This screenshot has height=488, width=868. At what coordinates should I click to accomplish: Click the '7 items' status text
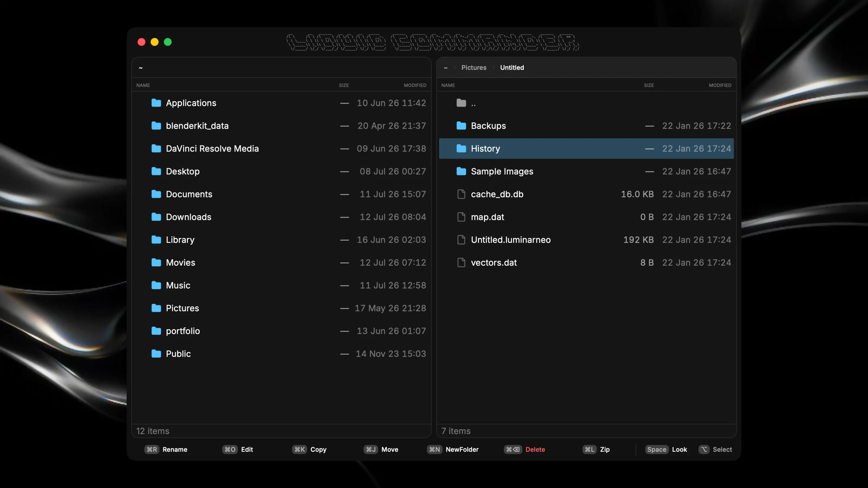tap(456, 431)
